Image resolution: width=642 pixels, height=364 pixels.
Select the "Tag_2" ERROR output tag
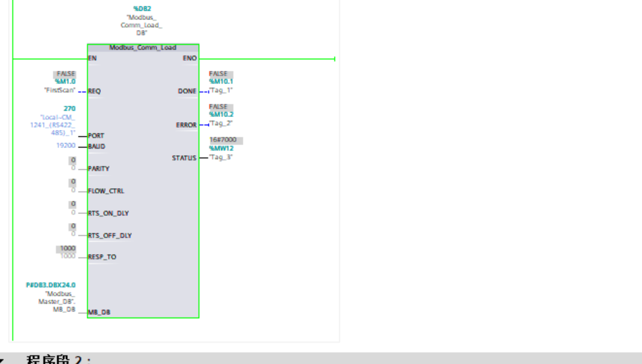click(x=220, y=123)
